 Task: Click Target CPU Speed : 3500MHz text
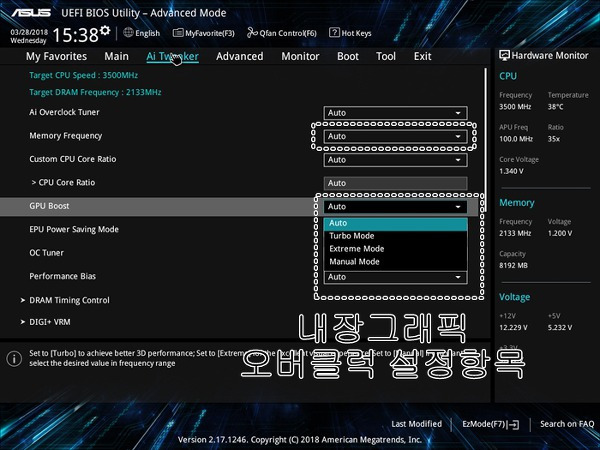(x=83, y=75)
